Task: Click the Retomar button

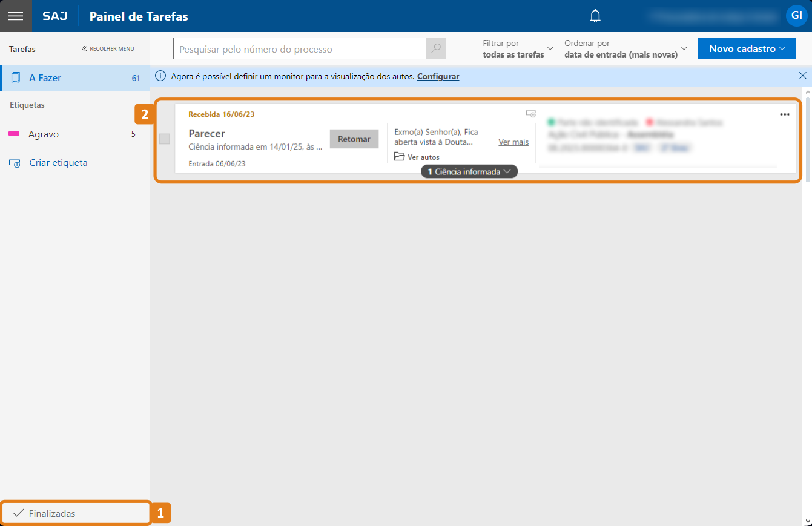Action: (x=354, y=139)
